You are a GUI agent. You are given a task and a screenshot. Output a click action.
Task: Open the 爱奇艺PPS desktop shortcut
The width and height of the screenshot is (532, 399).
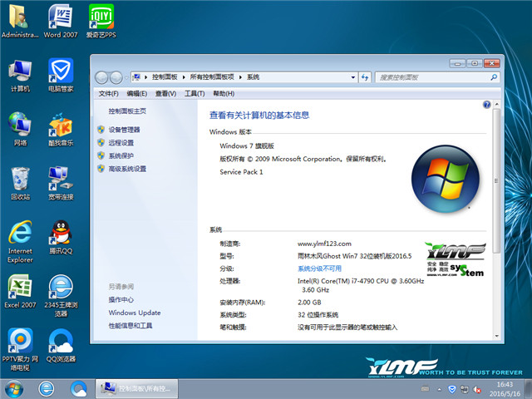pyautogui.click(x=101, y=21)
